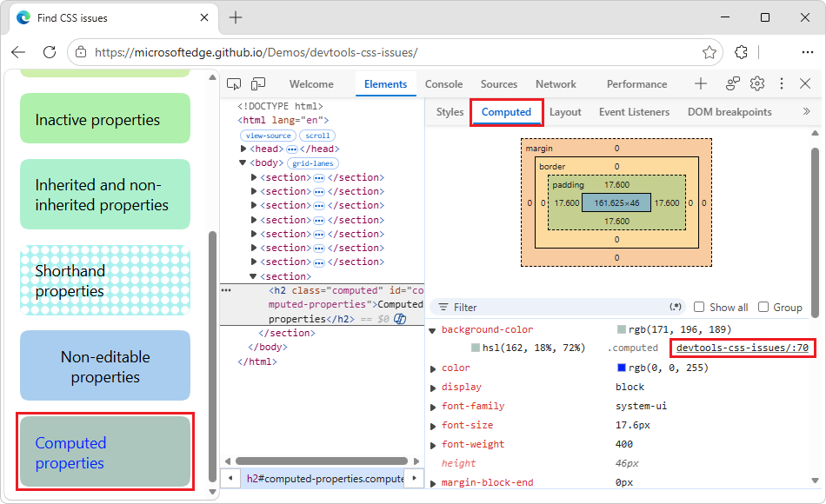Expand the font-size computed property
Screen dimensions: 826x504
432,426
